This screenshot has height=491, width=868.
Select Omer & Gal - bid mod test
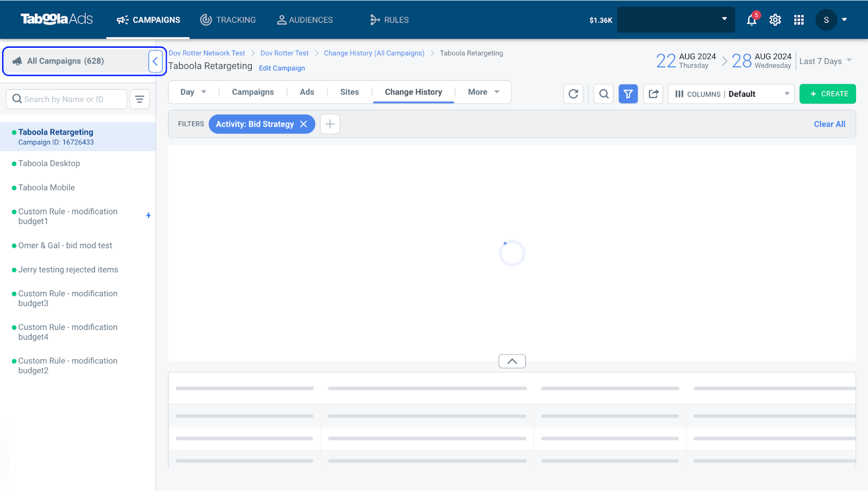(x=65, y=246)
